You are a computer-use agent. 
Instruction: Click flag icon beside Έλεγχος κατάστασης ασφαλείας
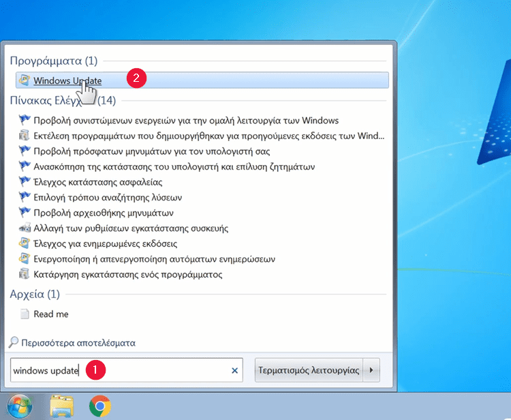tap(25, 181)
